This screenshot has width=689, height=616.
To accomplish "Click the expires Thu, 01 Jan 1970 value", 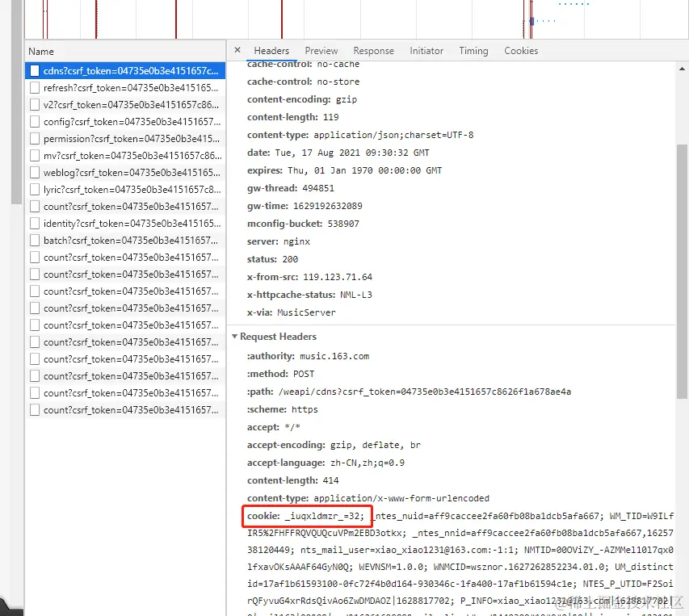I will (x=365, y=170).
